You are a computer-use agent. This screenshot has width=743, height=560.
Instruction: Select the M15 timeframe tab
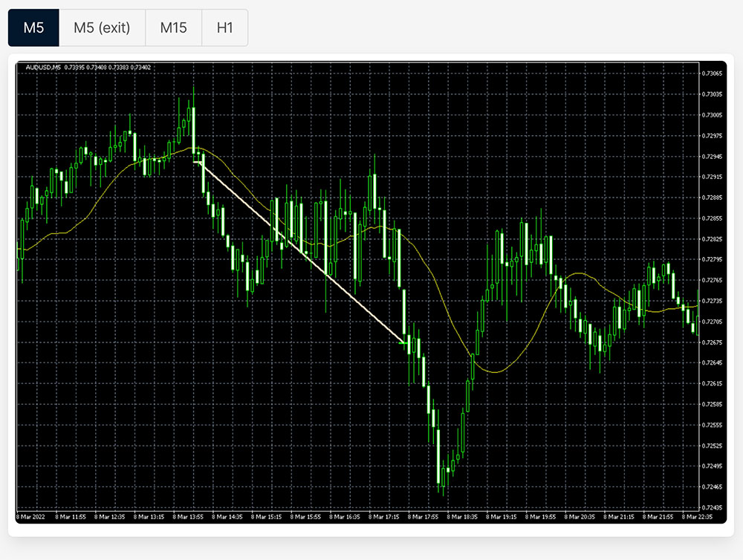point(174,28)
